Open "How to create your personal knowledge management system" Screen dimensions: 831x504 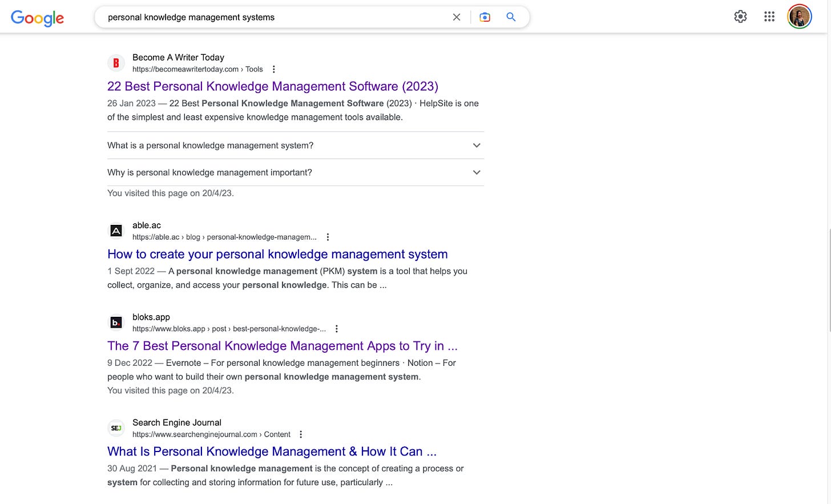pyautogui.click(x=277, y=254)
